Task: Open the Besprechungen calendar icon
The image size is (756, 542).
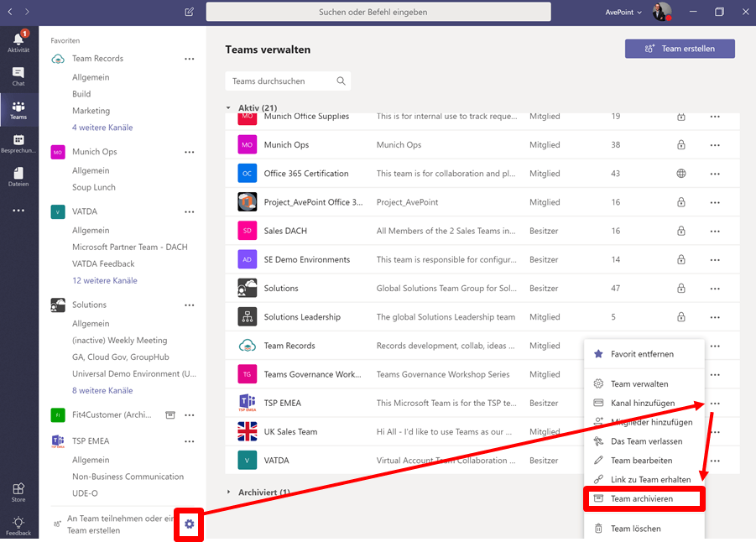Action: tap(18, 143)
